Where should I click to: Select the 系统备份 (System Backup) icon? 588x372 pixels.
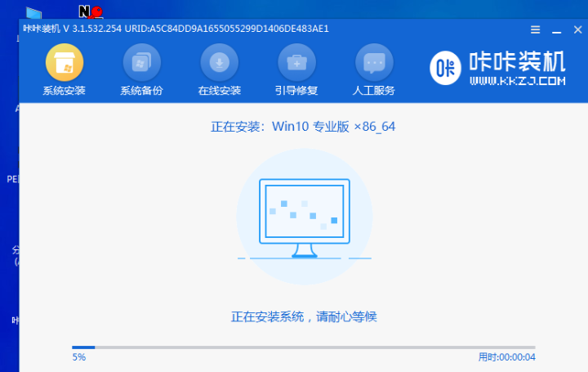pos(142,63)
